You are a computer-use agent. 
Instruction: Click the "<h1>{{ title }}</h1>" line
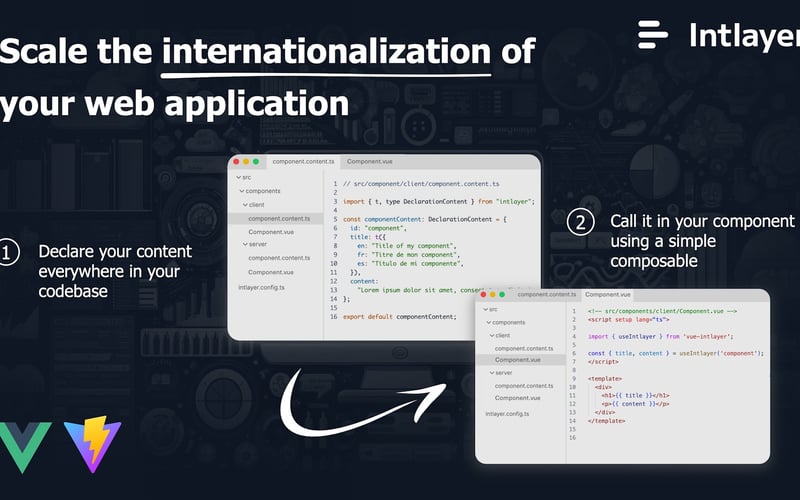click(635, 395)
